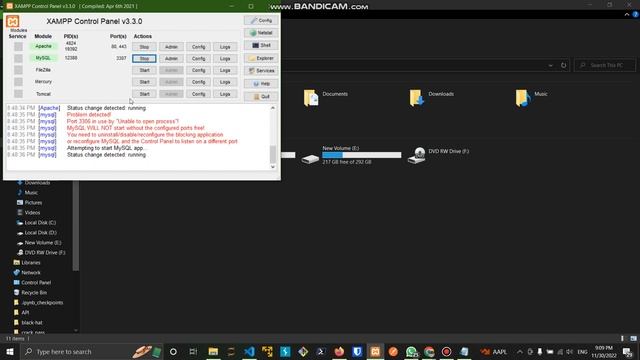Show hidden system tray icons
Viewport: 640px width, 360px height.
point(520,351)
